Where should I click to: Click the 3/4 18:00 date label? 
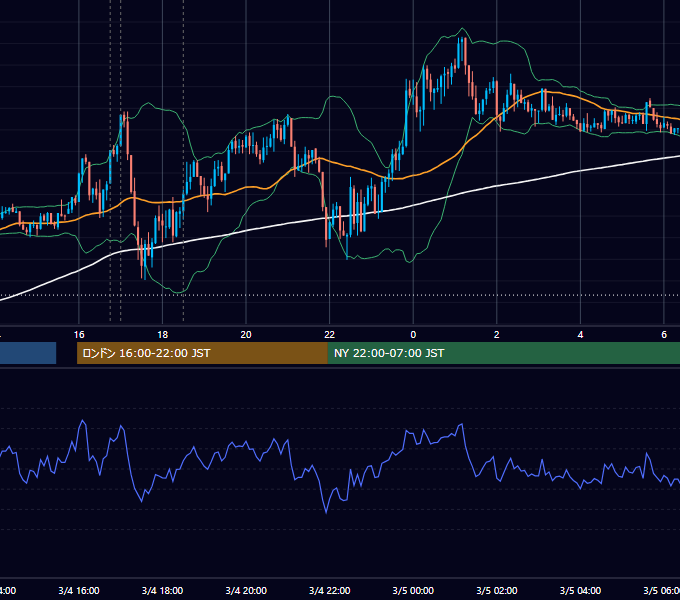point(163,591)
